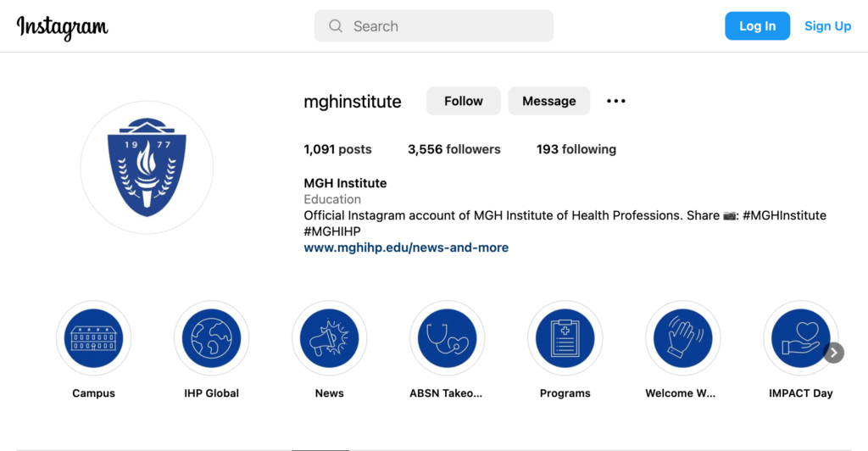View the 193 following list

(576, 149)
